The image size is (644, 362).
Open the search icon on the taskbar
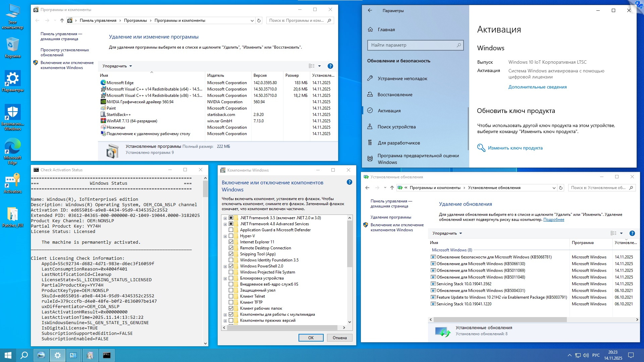coord(24,355)
